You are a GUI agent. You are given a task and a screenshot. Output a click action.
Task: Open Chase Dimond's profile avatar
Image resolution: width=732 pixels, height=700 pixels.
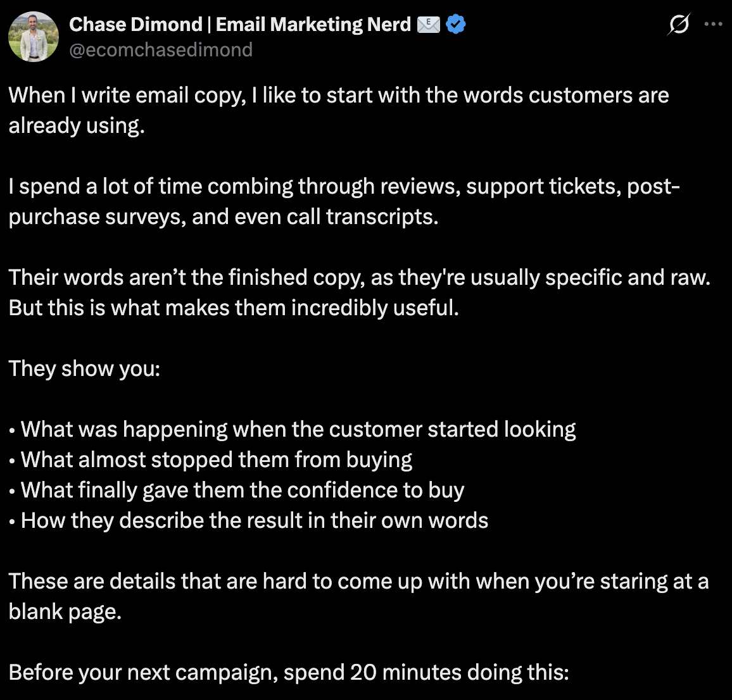tap(34, 37)
